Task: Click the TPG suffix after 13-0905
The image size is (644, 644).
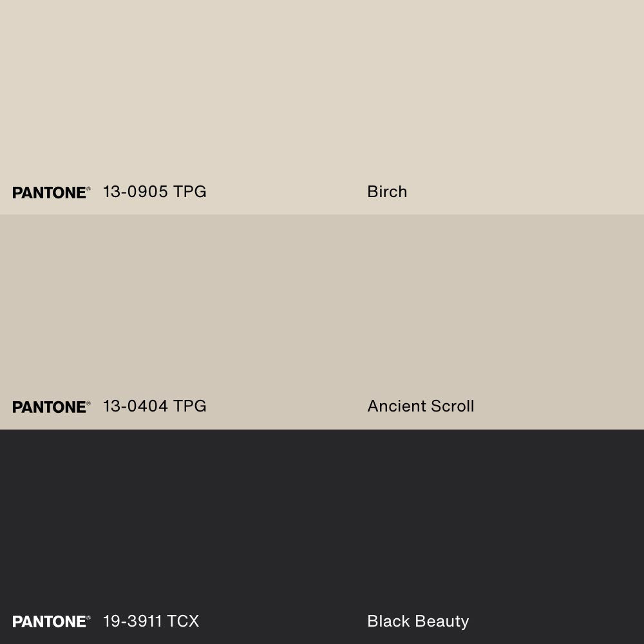Action: (189, 192)
